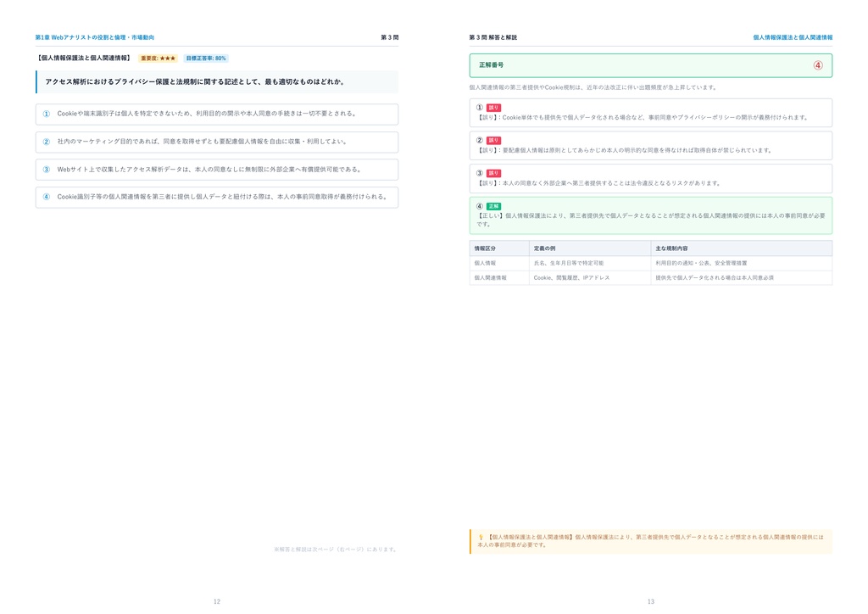
Task: Select choice ① about Cookieや端末識別子
Action: [217, 114]
